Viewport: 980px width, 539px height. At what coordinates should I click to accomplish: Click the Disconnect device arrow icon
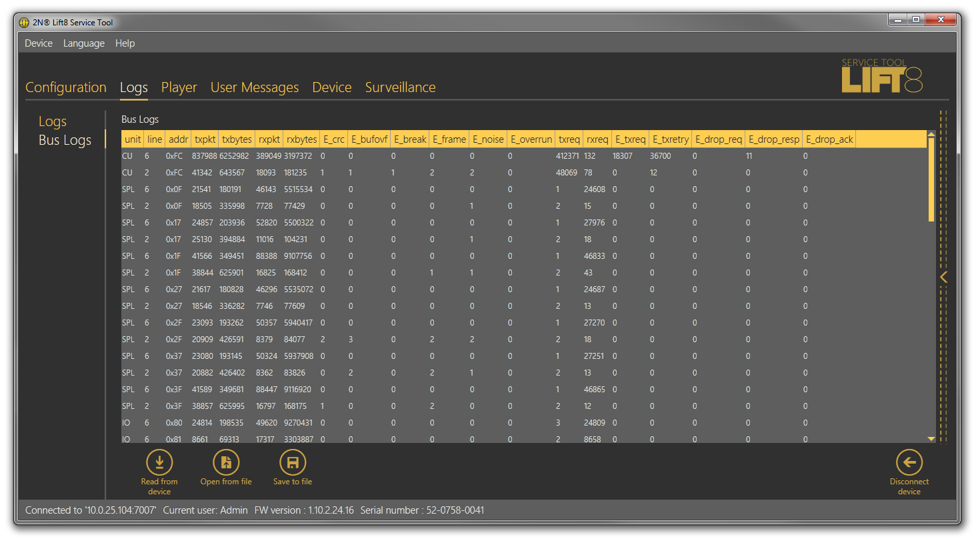pyautogui.click(x=909, y=462)
